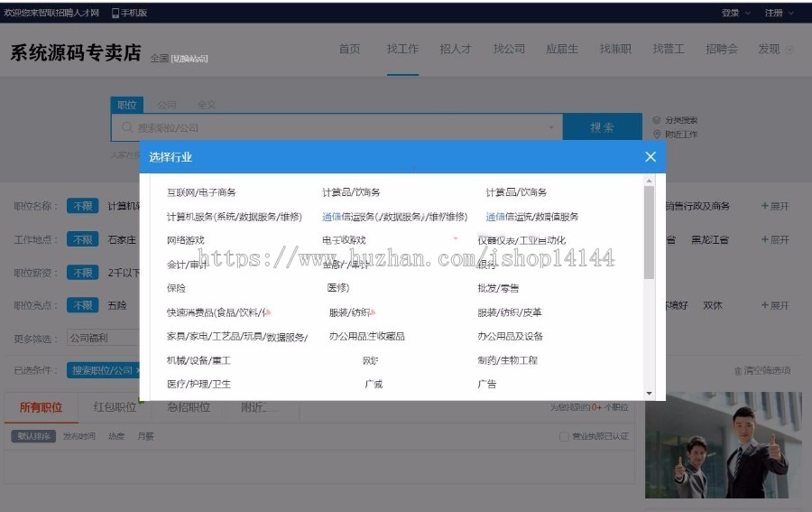This screenshot has width=812, height=512.
Task: Switch to 职位 search tab
Action: click(127, 105)
